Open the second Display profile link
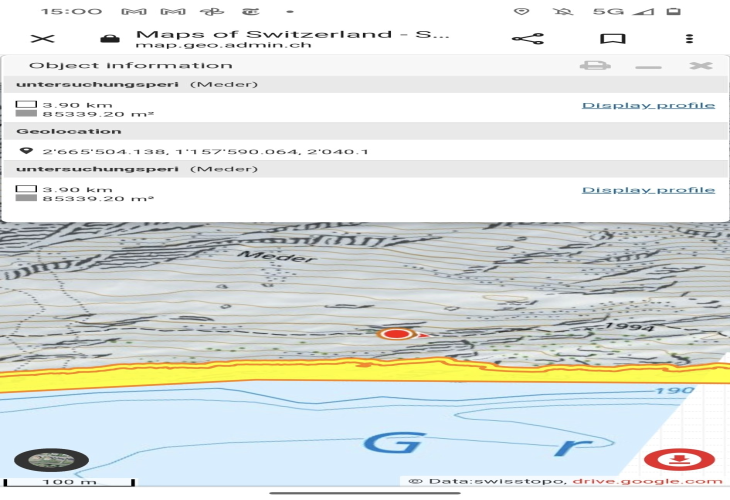The width and height of the screenshot is (730, 500). 648,190
